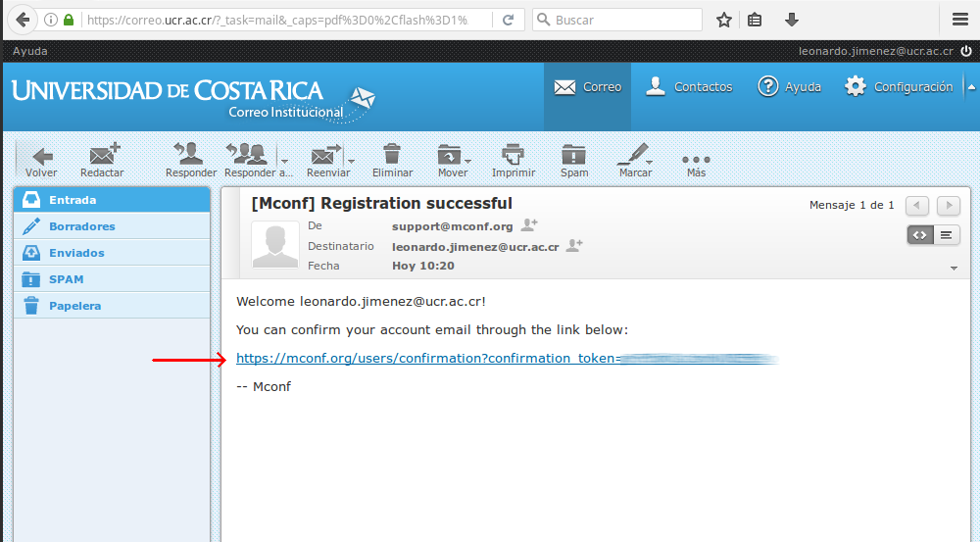Viewport: 980px width, 542px height.
Task: Open the Mconf confirmation link
Action: click(x=427, y=359)
